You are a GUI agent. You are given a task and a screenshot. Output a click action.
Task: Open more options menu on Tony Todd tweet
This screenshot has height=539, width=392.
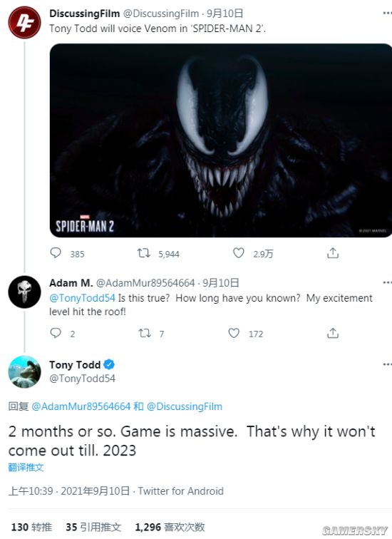tap(387, 364)
